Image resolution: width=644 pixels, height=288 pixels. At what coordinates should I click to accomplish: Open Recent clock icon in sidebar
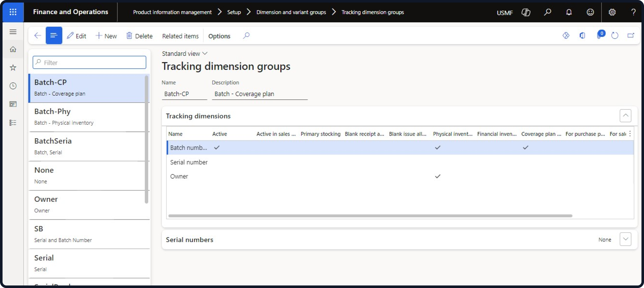click(x=13, y=86)
